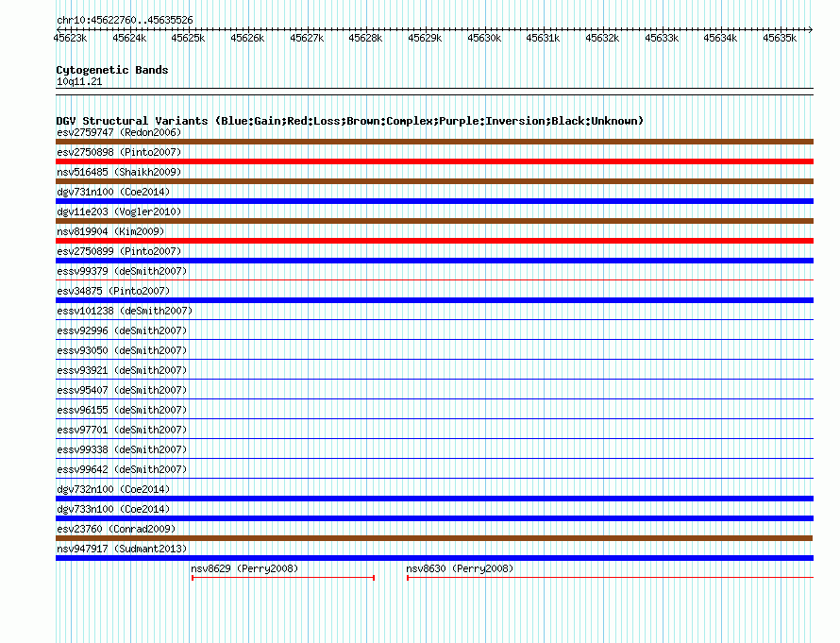Open dgv11e203 (Vogler2010) variant details

119,212
